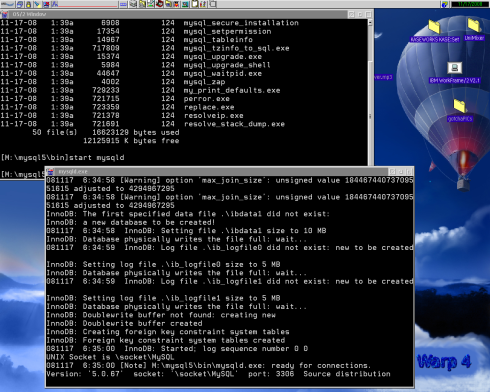Select the partially hidden .mp3 desktop file

tap(383, 77)
